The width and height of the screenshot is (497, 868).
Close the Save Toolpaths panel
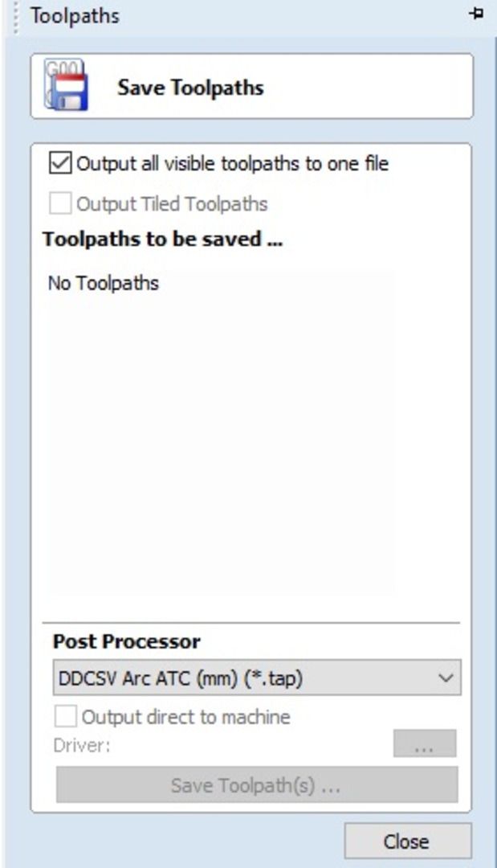coord(407,841)
